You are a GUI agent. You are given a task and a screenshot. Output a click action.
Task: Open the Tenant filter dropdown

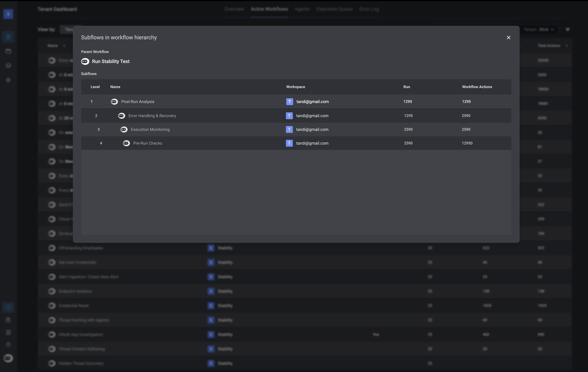coord(539,30)
